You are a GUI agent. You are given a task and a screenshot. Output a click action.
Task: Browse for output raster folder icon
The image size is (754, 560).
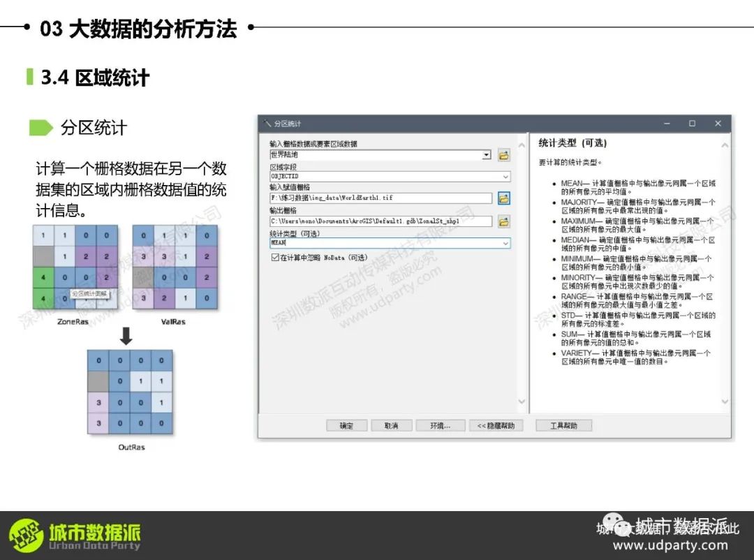point(503,221)
